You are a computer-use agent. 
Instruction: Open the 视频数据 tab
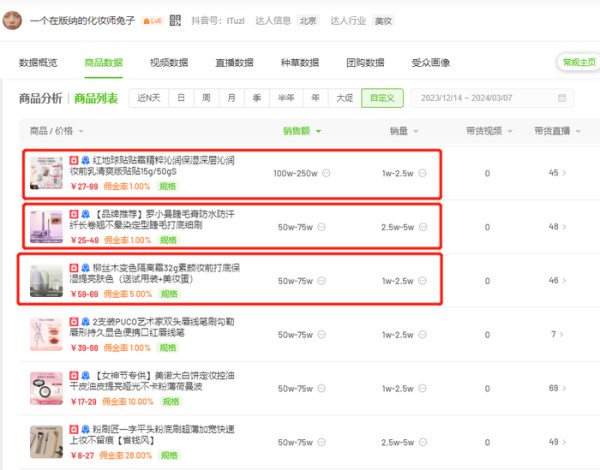(169, 63)
